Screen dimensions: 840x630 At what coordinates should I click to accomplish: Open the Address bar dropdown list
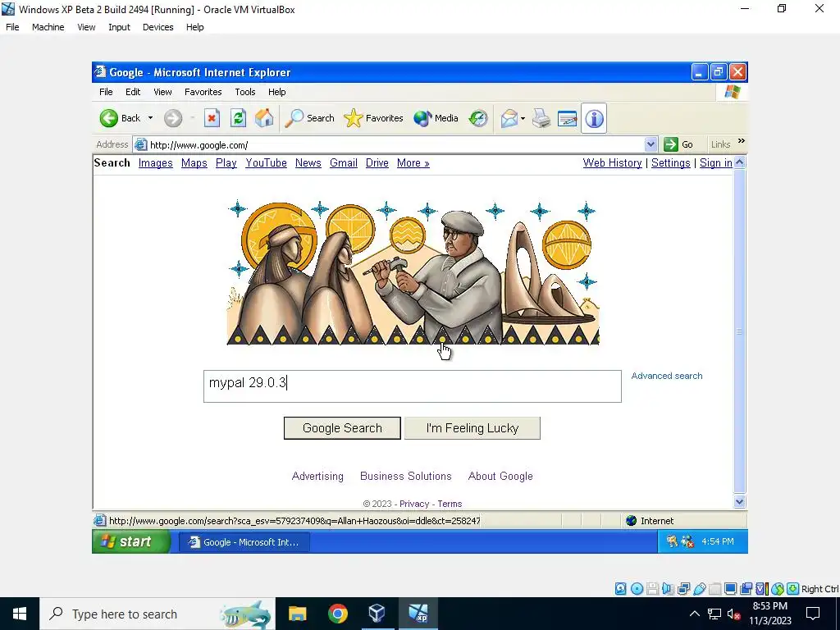[651, 144]
